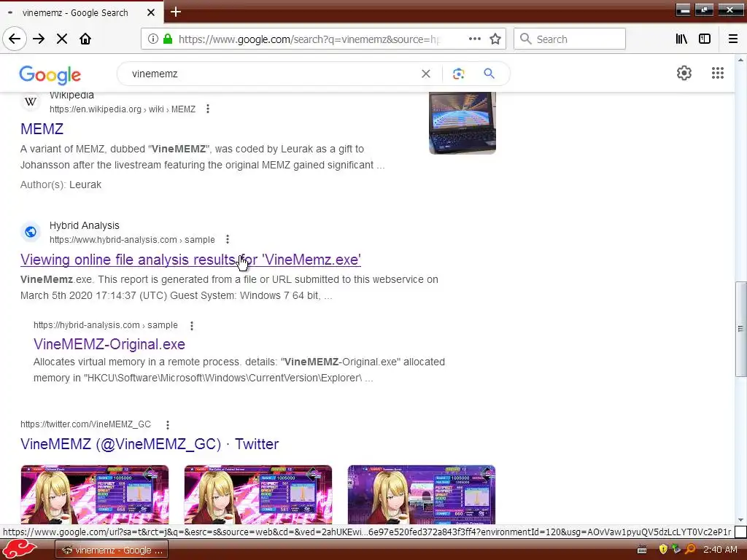747x560 pixels.
Task: Open Google quick settings gear
Action: tap(684, 73)
